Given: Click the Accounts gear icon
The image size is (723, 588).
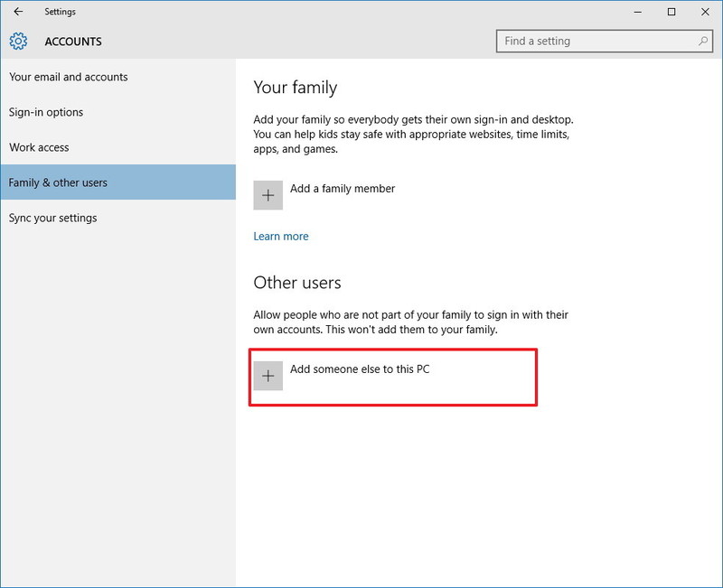Looking at the screenshot, I should (18, 42).
